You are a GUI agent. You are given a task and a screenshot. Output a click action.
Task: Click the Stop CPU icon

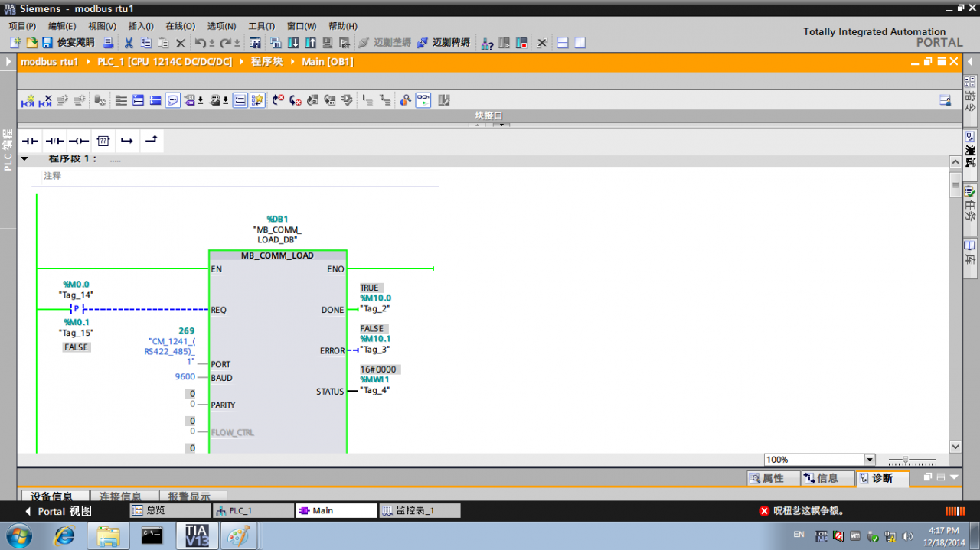coord(522,43)
